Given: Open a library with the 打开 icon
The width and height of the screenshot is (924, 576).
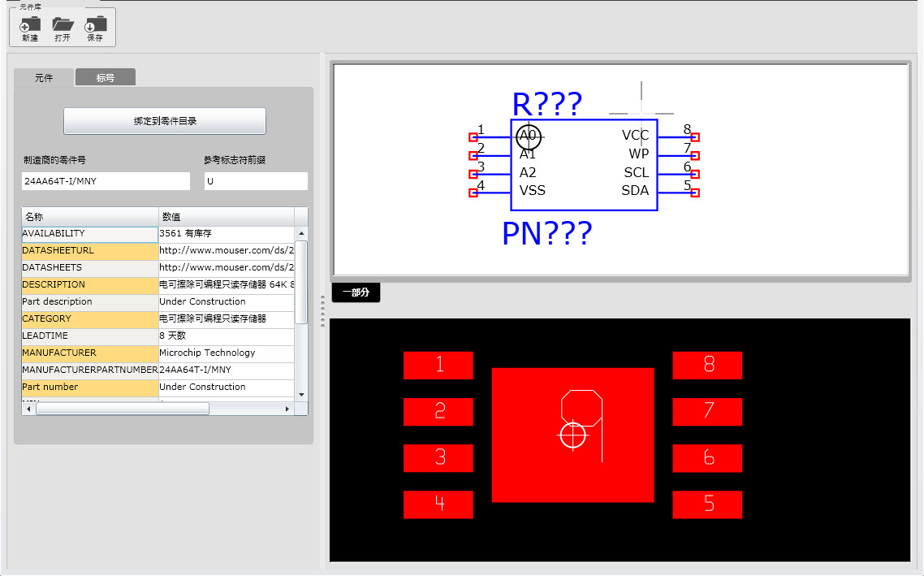Looking at the screenshot, I should (63, 29).
